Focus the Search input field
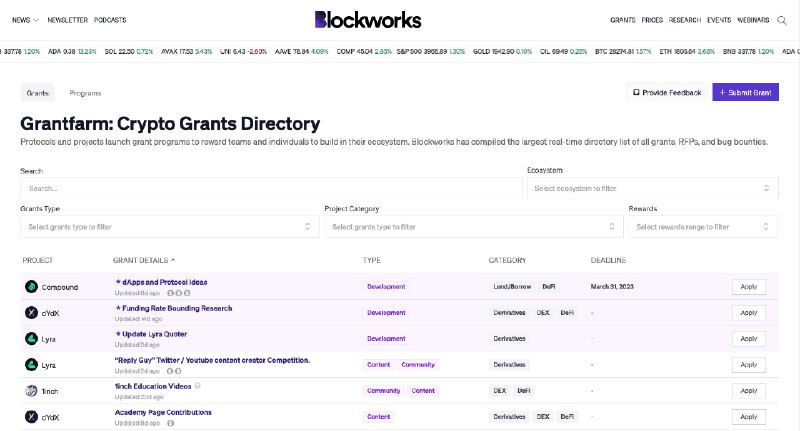The width and height of the screenshot is (800, 431). [x=269, y=188]
